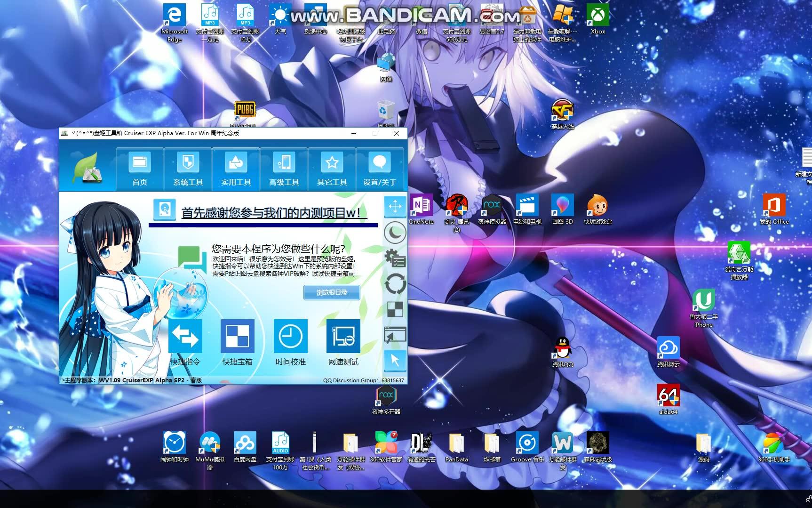Image resolution: width=812 pixels, height=508 pixels.
Task: Select the 闹钟和时钟 desktop icon
Action: [175, 447]
